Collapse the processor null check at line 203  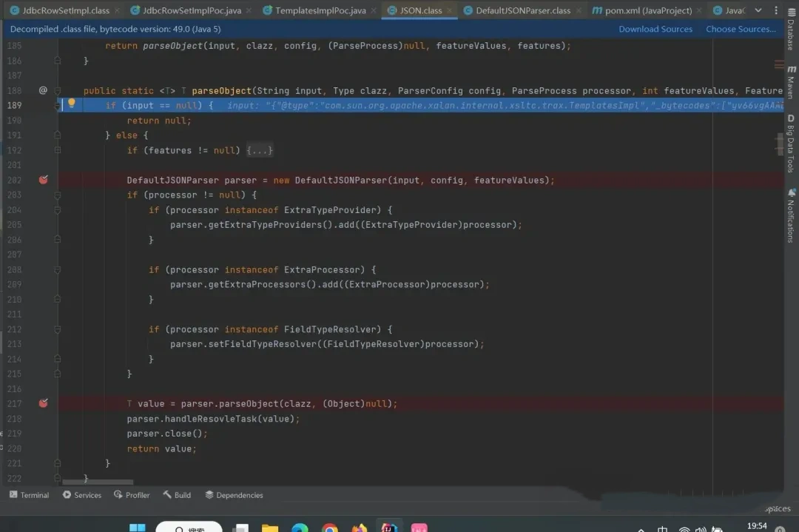tap(58, 195)
